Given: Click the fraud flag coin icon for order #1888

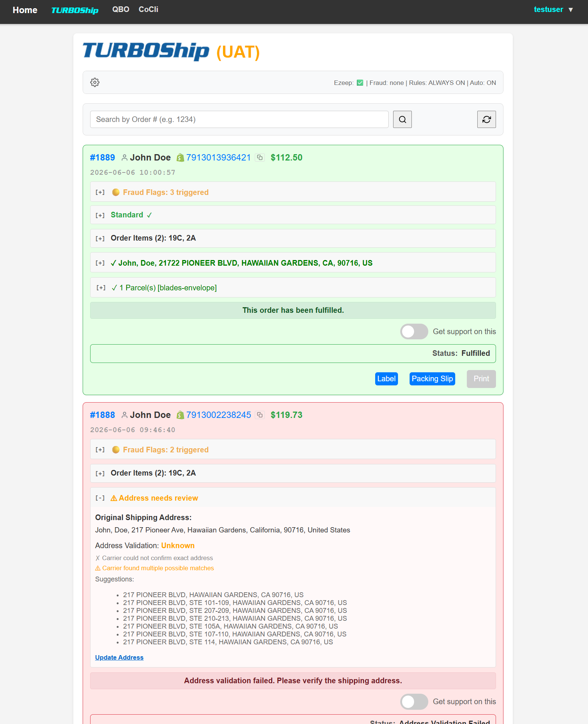Looking at the screenshot, I should point(116,450).
